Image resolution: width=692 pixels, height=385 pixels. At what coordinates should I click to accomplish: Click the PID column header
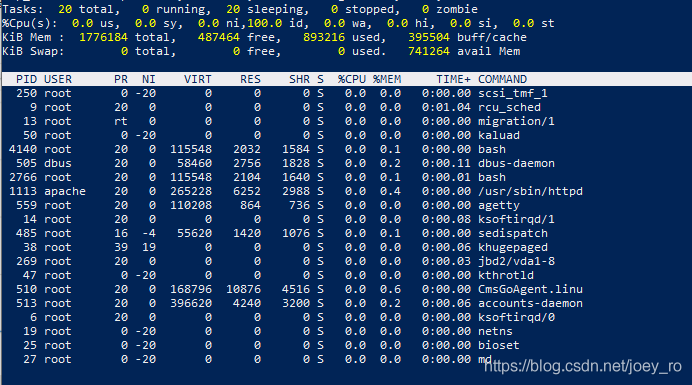click(x=26, y=79)
